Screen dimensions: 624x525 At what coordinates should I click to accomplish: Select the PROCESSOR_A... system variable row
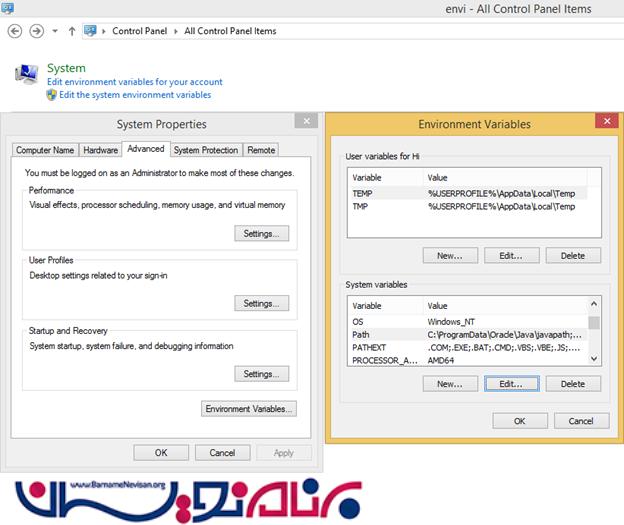[468, 360]
